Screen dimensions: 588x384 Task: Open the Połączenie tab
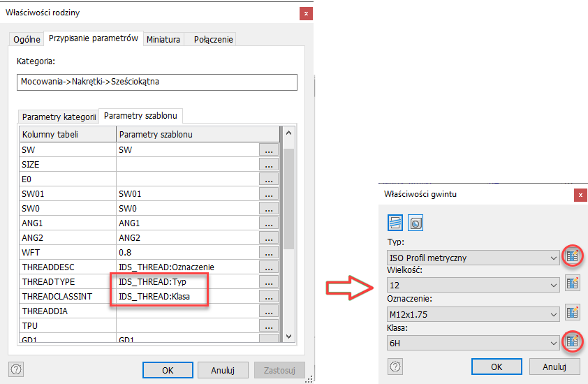click(x=214, y=39)
